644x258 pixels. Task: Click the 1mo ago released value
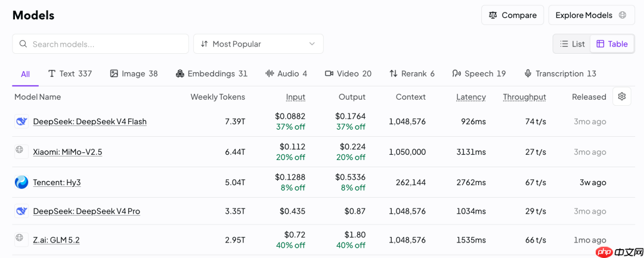(x=590, y=240)
